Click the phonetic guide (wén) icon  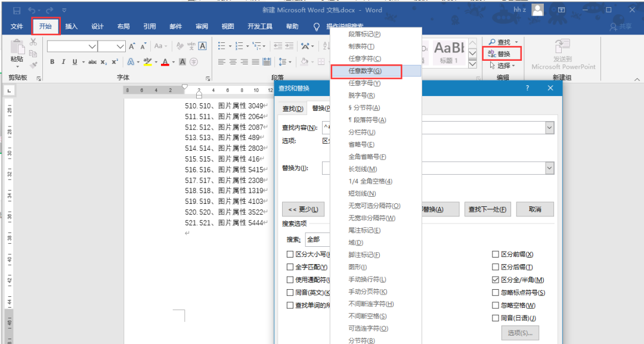pos(191,47)
